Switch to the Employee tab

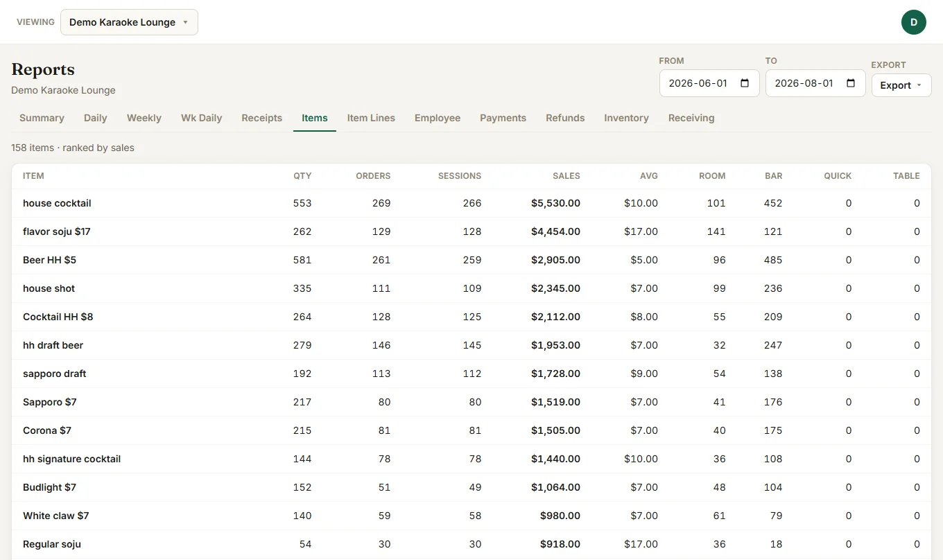pos(438,118)
